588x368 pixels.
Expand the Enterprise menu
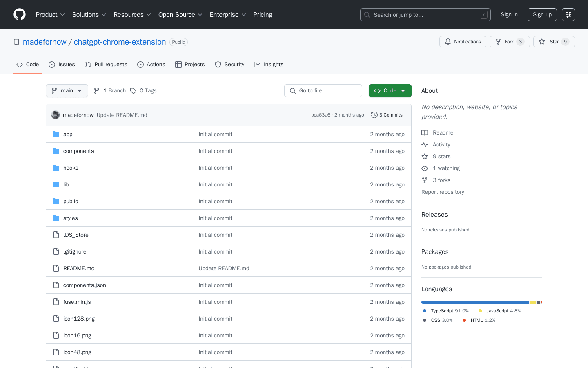click(x=228, y=15)
